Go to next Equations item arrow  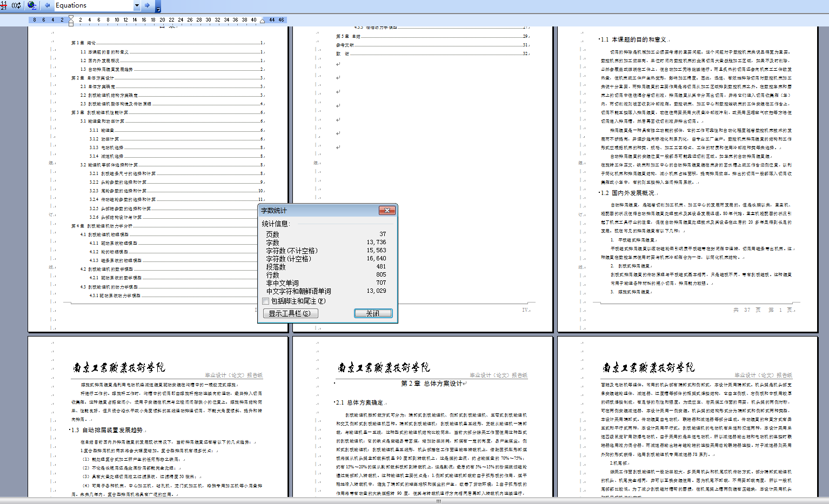click(x=147, y=5)
